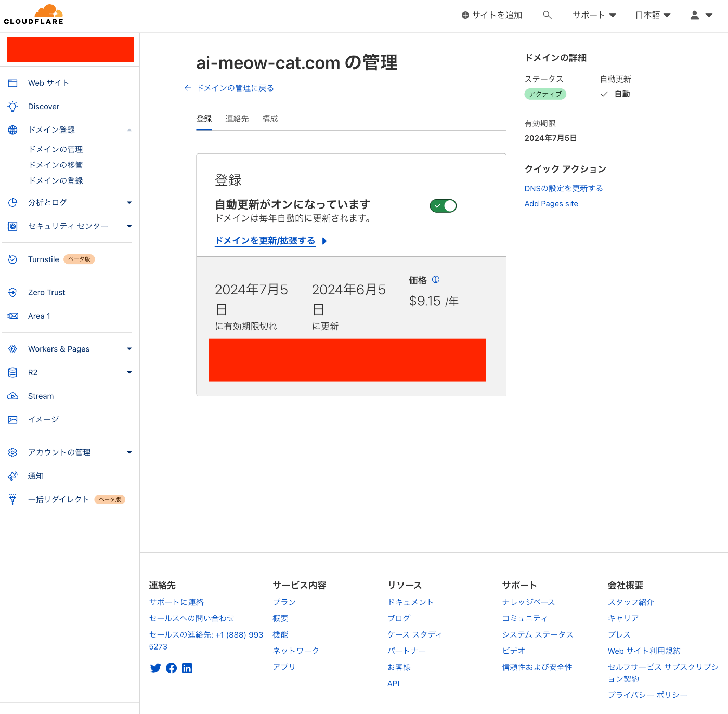This screenshot has width=728, height=714.
Task: Click the Web サイト sidebar icon
Action: point(12,83)
